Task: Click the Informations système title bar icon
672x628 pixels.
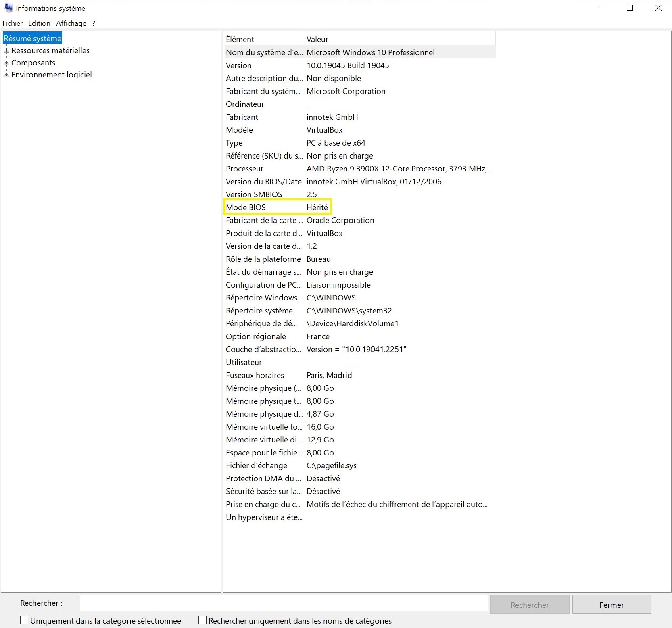Action: [x=8, y=8]
